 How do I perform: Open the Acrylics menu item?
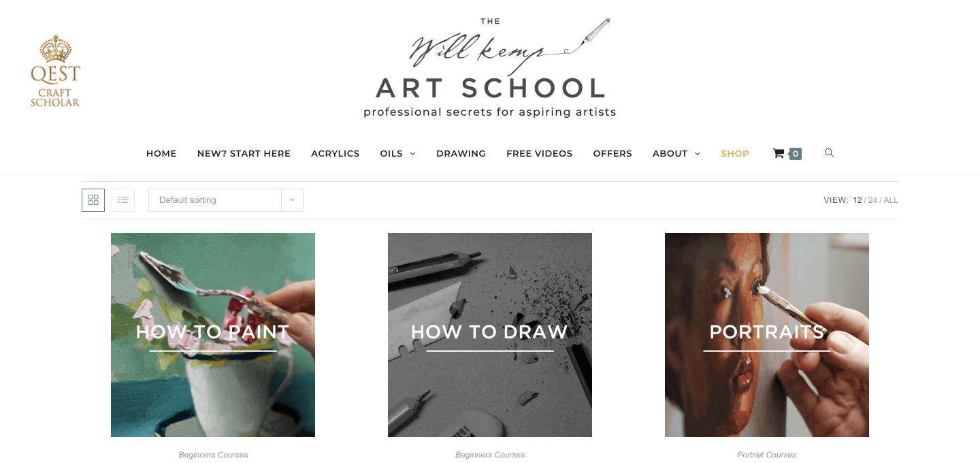click(335, 154)
